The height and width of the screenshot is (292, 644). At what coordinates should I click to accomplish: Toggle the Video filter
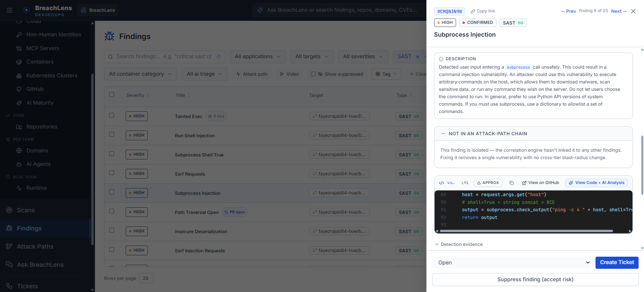[x=289, y=74]
